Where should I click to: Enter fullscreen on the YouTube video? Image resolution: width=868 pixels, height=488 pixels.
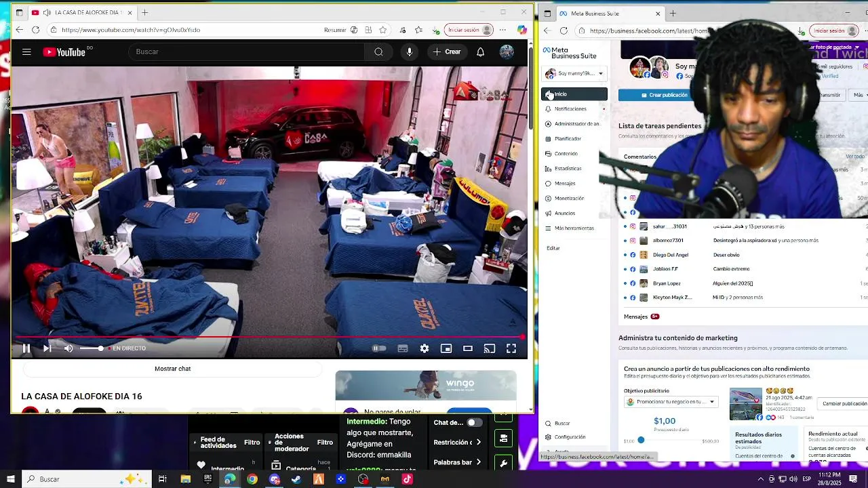(511, 348)
